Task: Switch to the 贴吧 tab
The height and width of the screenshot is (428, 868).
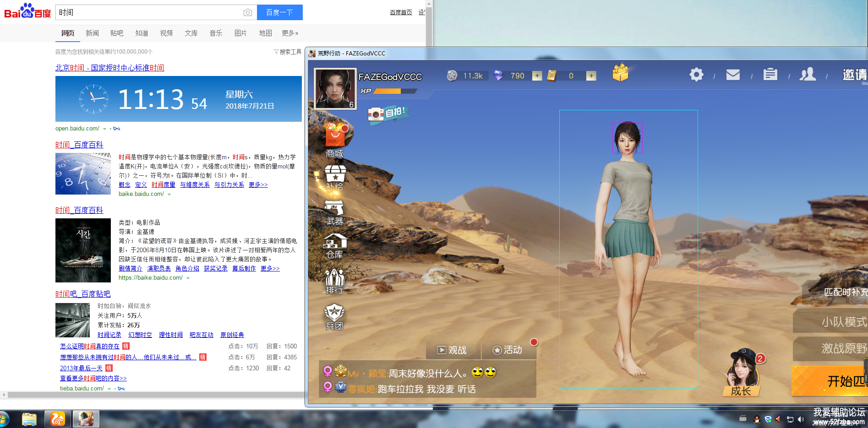Action: pyautogui.click(x=117, y=33)
